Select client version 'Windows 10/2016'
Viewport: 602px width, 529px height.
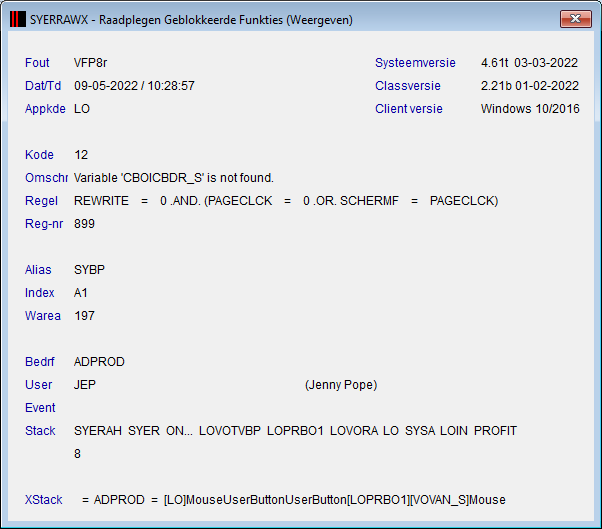tap(530, 109)
